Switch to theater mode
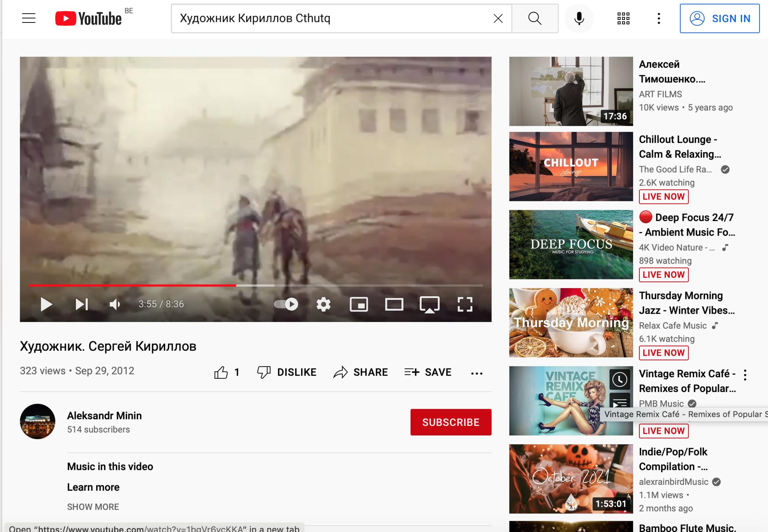This screenshot has width=768, height=532. coord(394,305)
